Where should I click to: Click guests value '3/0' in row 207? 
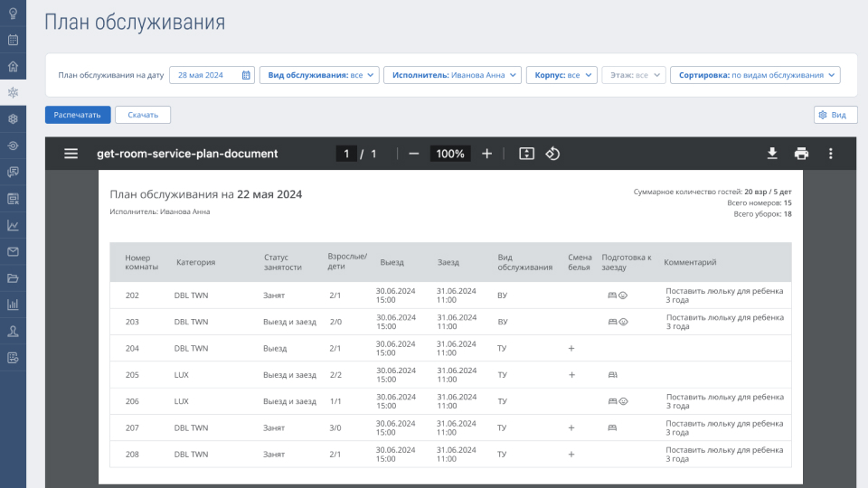(x=335, y=428)
